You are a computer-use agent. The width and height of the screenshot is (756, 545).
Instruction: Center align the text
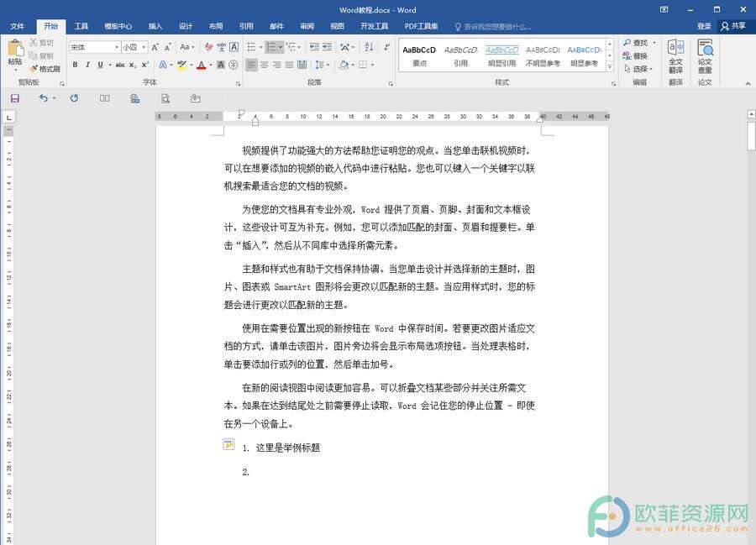(x=265, y=64)
